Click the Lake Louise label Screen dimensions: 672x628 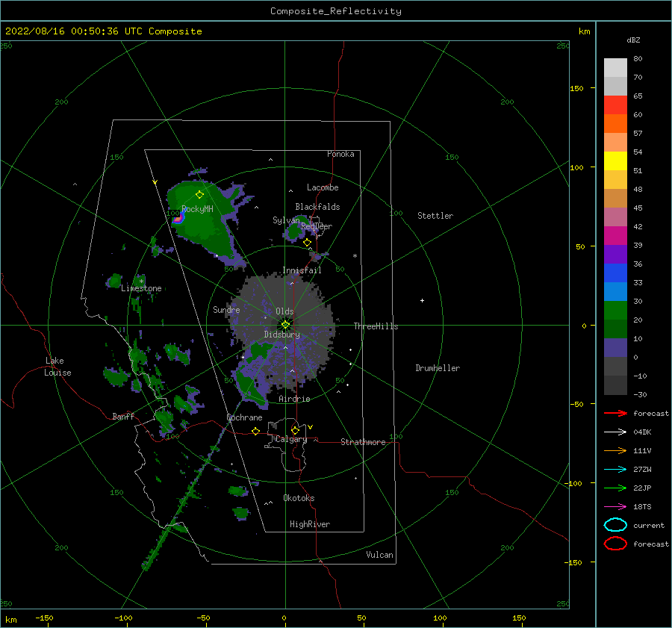57,367
